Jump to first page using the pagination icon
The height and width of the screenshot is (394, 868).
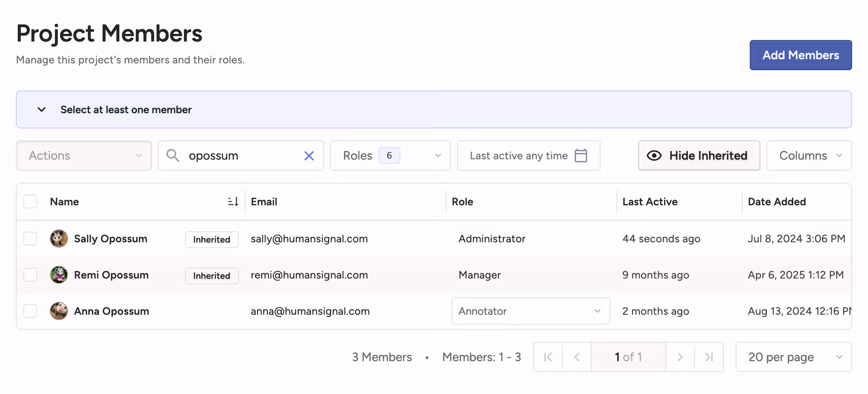coord(548,357)
